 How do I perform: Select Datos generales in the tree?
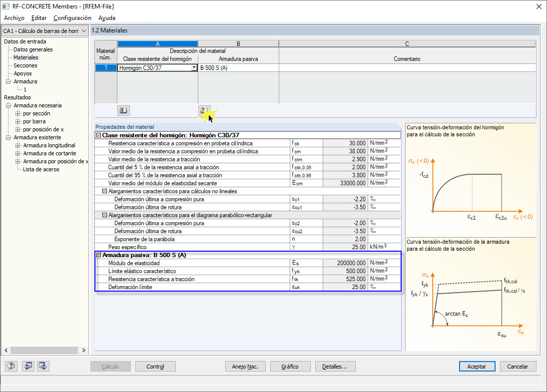point(33,49)
